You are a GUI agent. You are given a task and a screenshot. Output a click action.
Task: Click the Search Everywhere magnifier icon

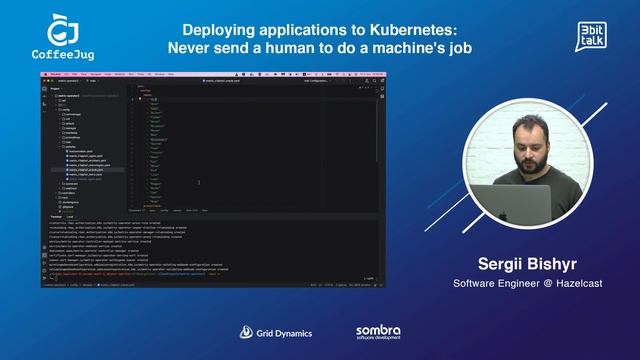[x=374, y=81]
